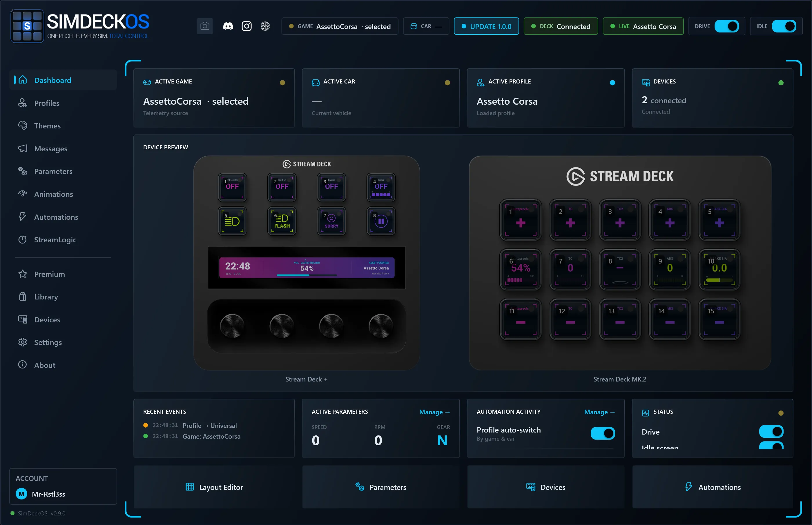Click MK.2 key 9 ABS value
Screen dimensions: 812x525
(670, 270)
